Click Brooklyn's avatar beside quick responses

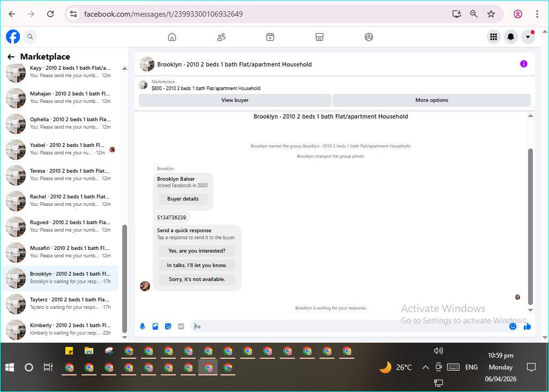tap(145, 286)
